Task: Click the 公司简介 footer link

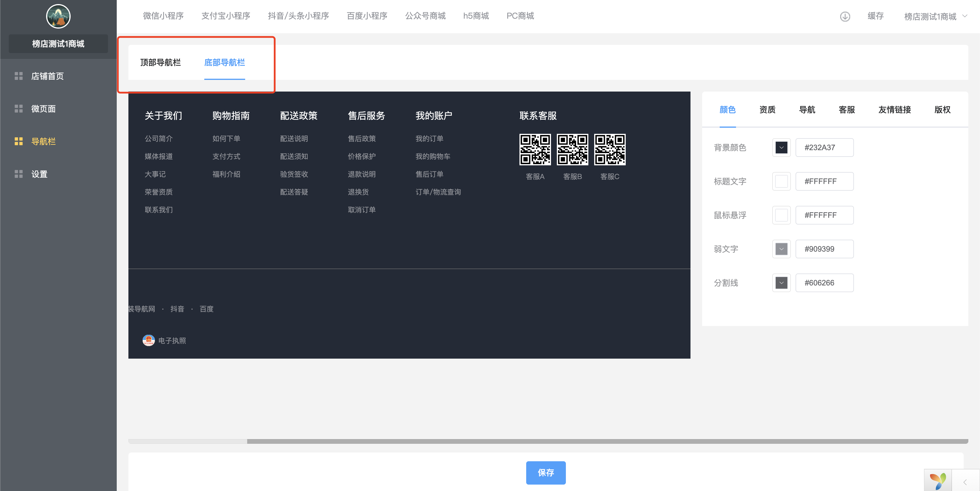Action: (x=159, y=138)
